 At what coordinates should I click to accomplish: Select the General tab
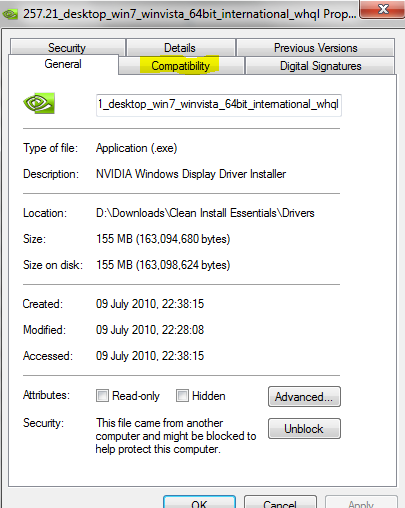click(x=63, y=64)
